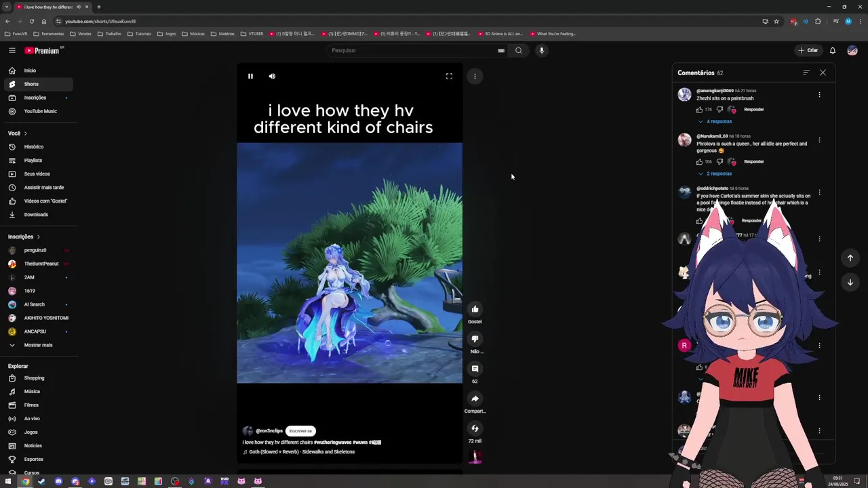Dislike the Zhezhi paintbrush comment

(x=719, y=109)
